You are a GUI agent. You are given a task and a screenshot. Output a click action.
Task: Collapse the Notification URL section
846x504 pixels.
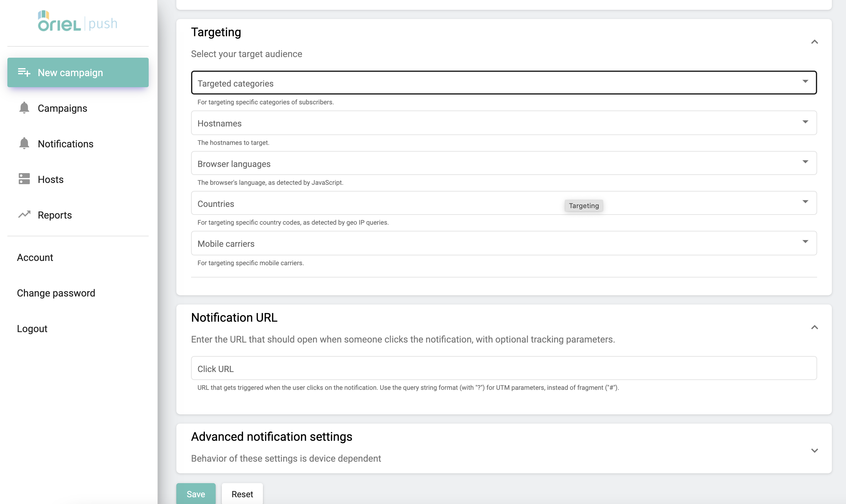click(814, 328)
